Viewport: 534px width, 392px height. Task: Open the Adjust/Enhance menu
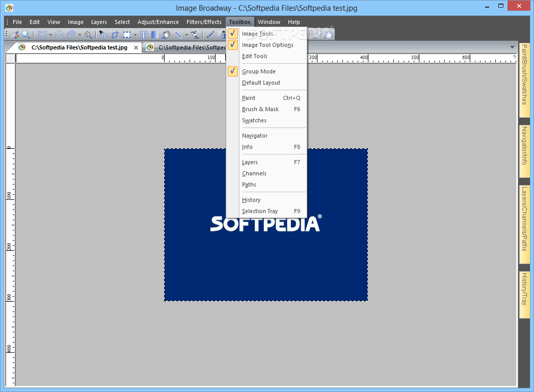158,22
